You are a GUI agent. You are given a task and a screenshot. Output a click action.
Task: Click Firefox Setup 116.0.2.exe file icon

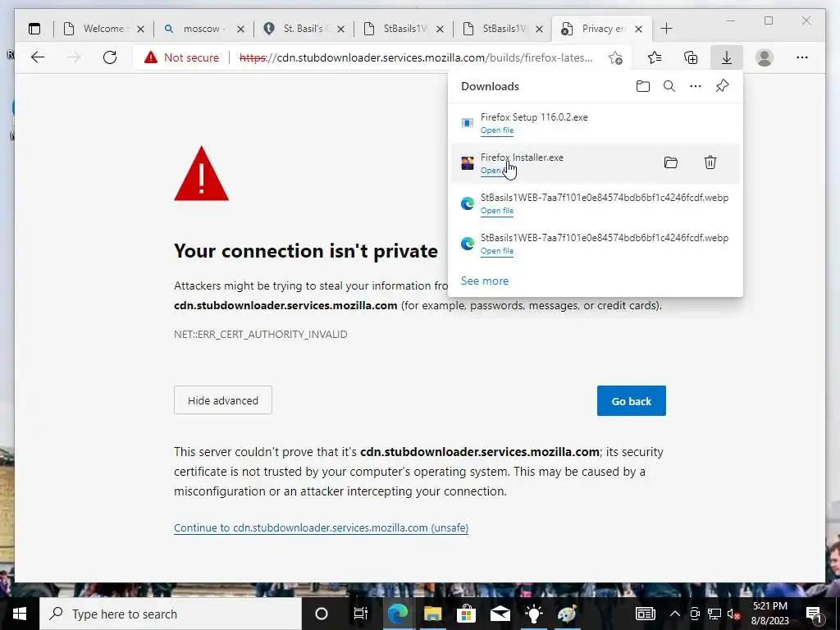point(467,123)
